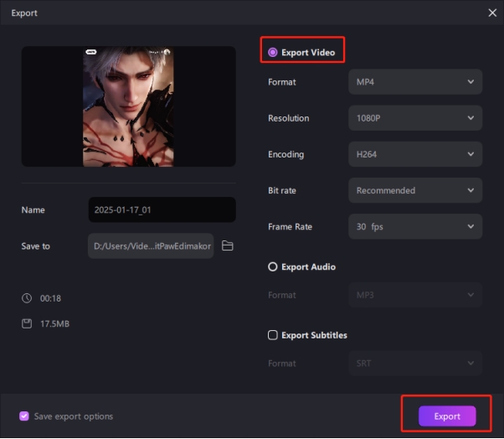The image size is (504, 439).
Task: Click the Export Video label
Action: tap(308, 53)
